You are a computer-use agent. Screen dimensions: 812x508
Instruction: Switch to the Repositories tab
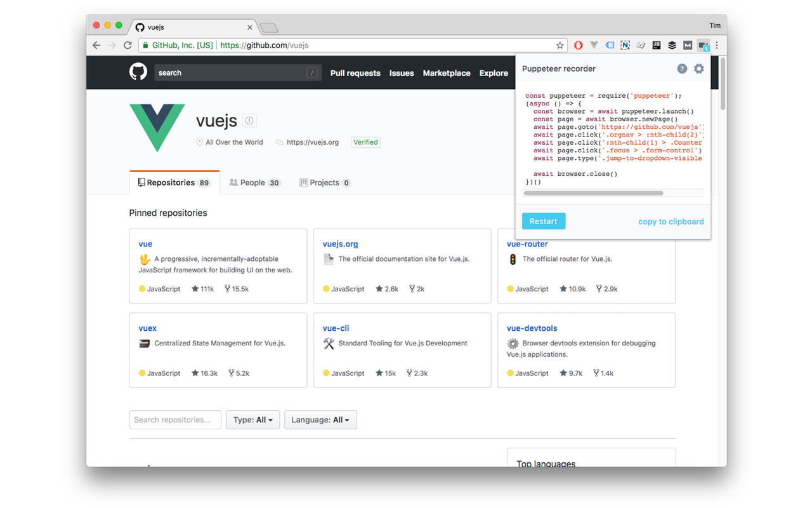pos(174,183)
